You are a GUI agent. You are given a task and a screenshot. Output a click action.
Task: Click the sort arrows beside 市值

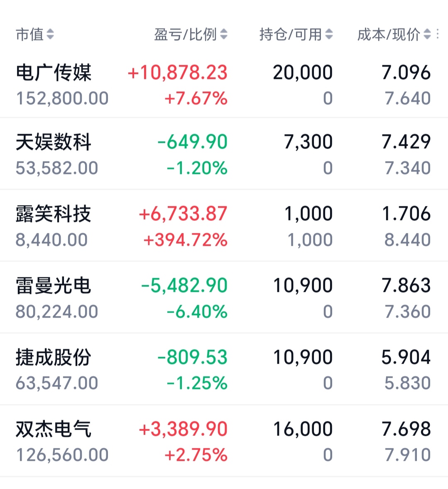click(x=50, y=34)
